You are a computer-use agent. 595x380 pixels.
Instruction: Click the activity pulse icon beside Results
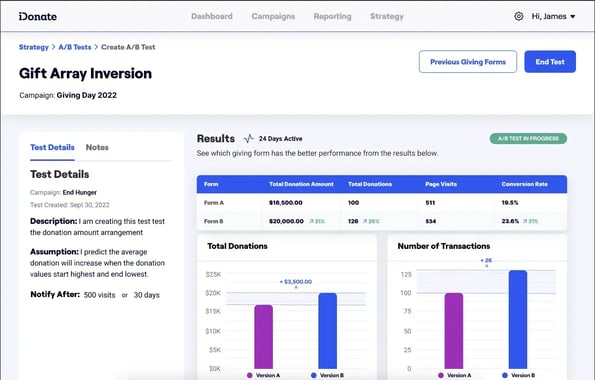coord(249,139)
